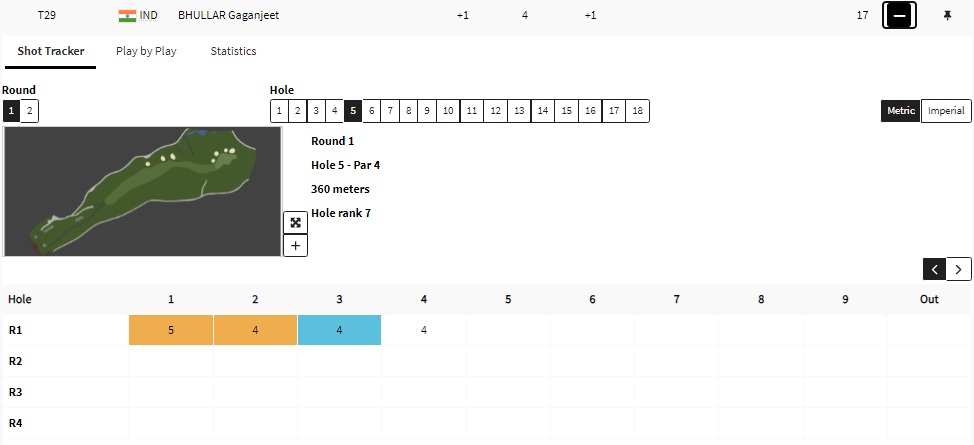Image resolution: width=974 pixels, height=445 pixels.
Task: Switch units to Metric
Action: click(x=900, y=111)
